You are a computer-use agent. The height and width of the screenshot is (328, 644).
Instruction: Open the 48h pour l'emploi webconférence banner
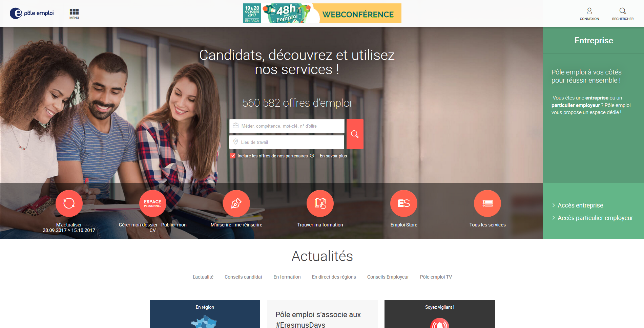(x=322, y=13)
